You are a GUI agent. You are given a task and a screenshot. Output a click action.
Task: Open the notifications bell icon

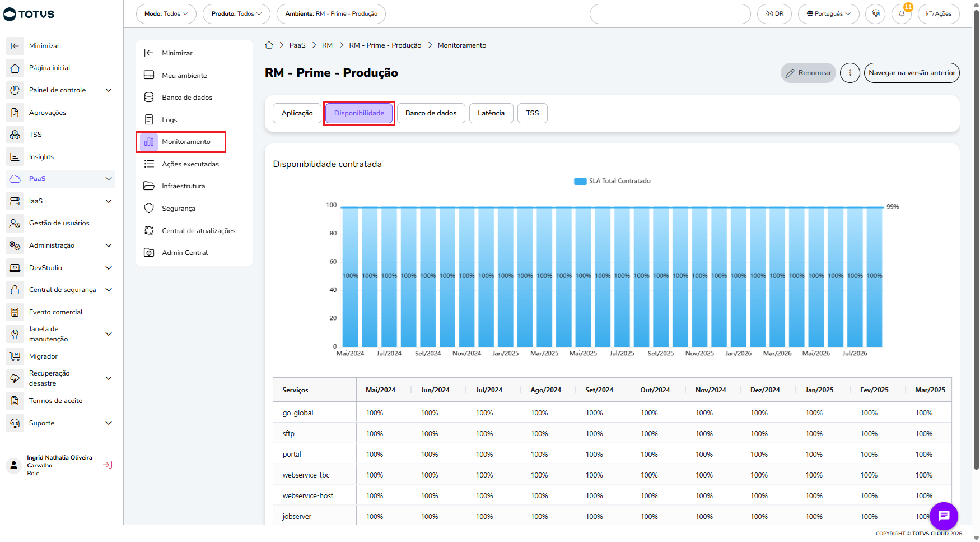point(902,14)
